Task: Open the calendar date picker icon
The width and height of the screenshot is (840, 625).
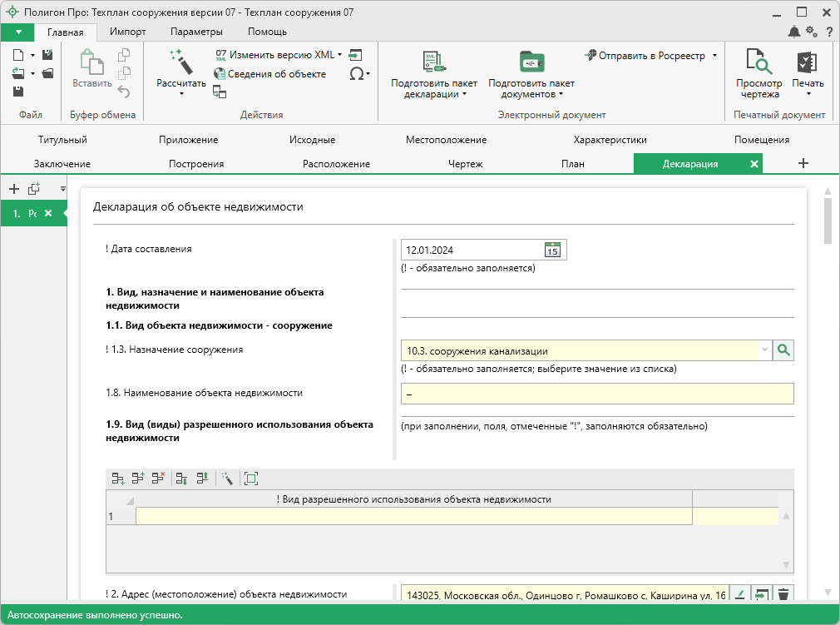Action: [x=553, y=250]
